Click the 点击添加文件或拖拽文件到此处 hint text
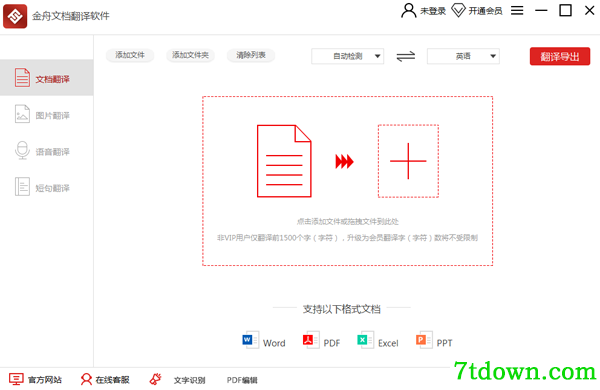 coord(347,222)
